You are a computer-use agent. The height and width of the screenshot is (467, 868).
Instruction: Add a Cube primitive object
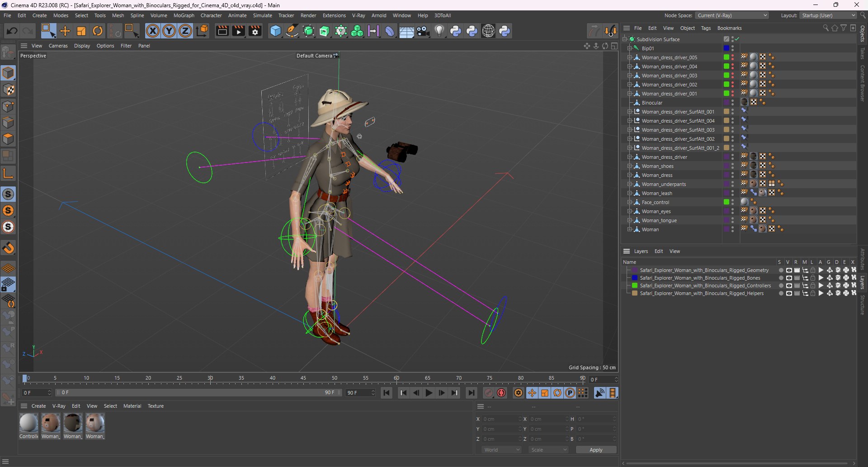click(275, 31)
